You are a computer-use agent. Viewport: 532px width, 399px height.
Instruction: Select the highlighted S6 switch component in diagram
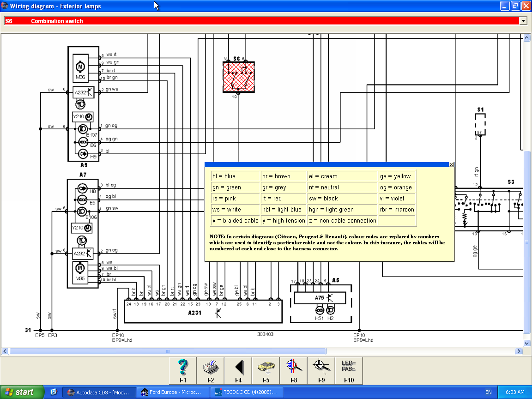tap(239, 77)
